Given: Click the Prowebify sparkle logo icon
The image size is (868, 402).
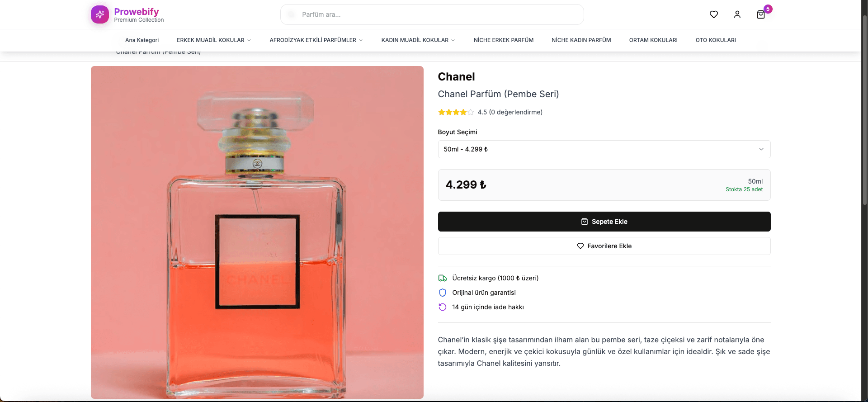Looking at the screenshot, I should pyautogui.click(x=100, y=14).
